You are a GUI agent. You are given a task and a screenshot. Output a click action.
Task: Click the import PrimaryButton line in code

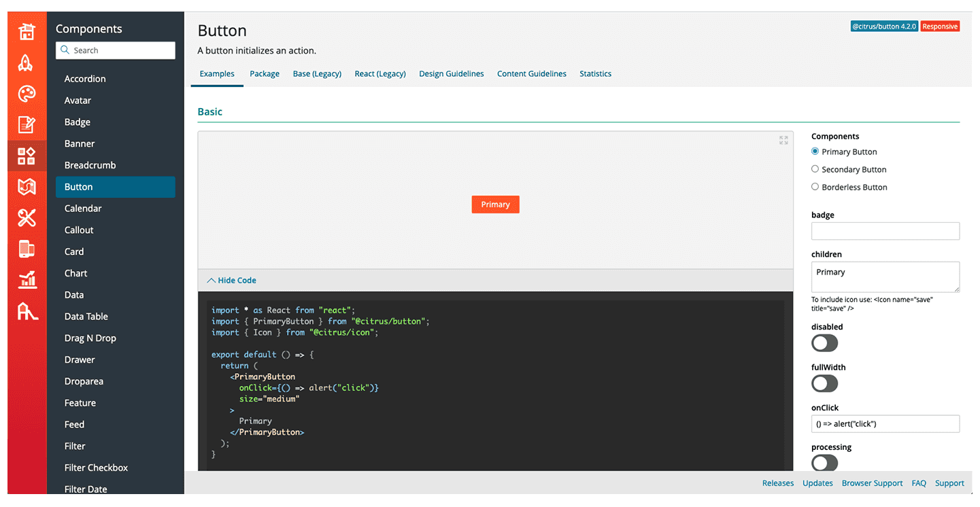click(x=320, y=321)
